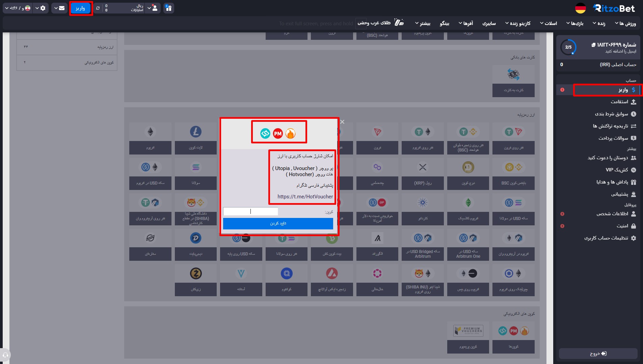Viewport: 643px width, 364px height.
Task: Open the کش‌بک VIP cashback item
Action: tap(598, 170)
